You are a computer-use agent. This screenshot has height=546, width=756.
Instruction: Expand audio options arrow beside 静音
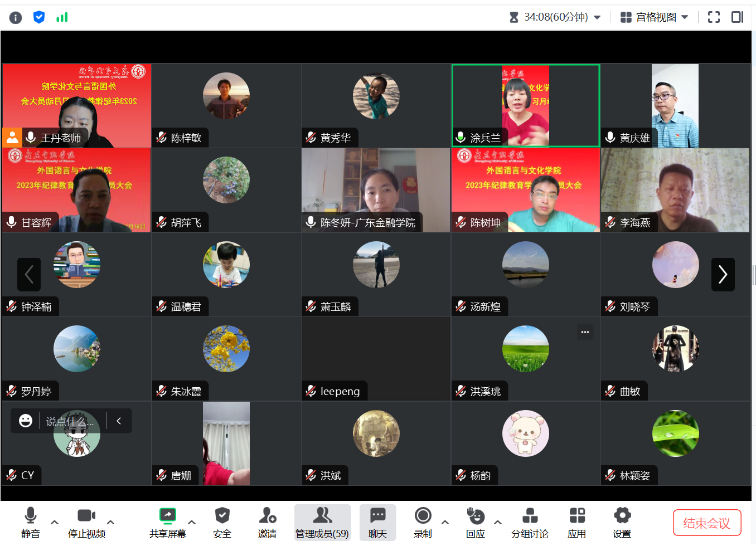[55, 522]
